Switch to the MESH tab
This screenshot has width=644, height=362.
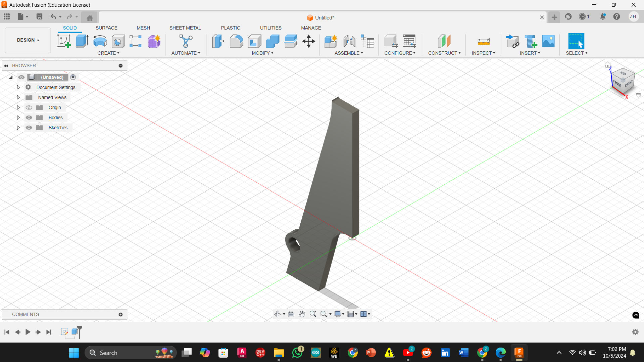coord(143,28)
